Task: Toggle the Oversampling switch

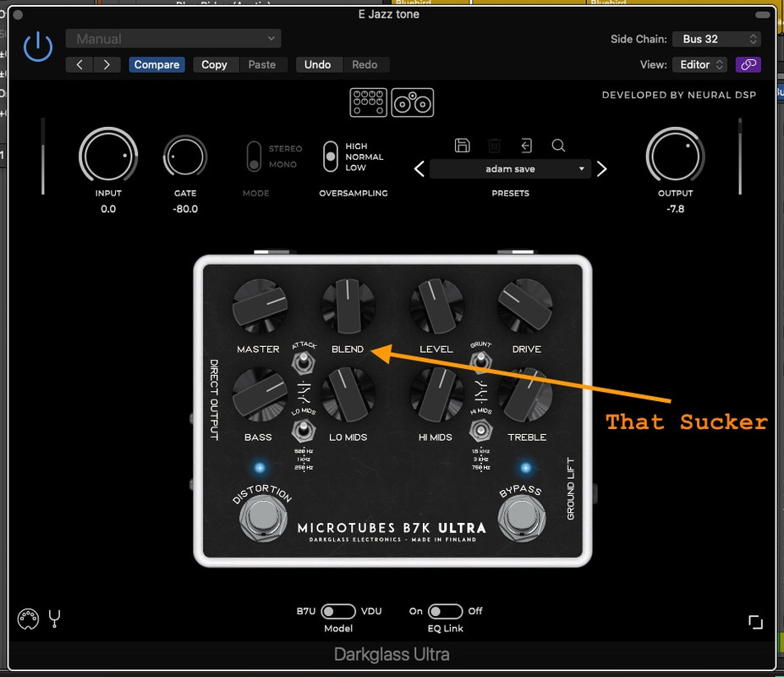Action: pyautogui.click(x=331, y=157)
